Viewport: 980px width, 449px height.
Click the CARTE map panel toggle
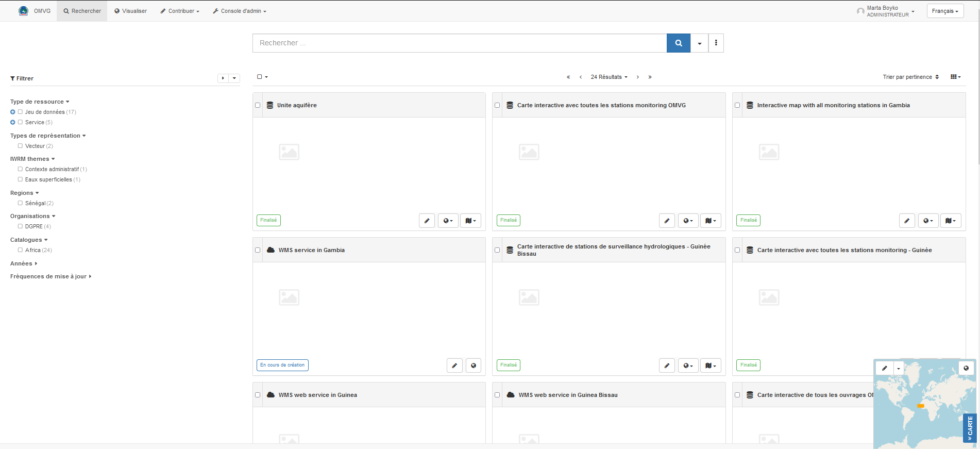[x=969, y=428]
